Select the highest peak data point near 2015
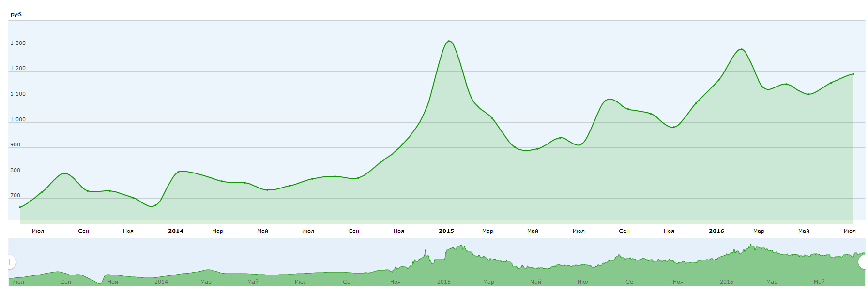Image resolution: width=868 pixels, height=289 pixels. 449,41
